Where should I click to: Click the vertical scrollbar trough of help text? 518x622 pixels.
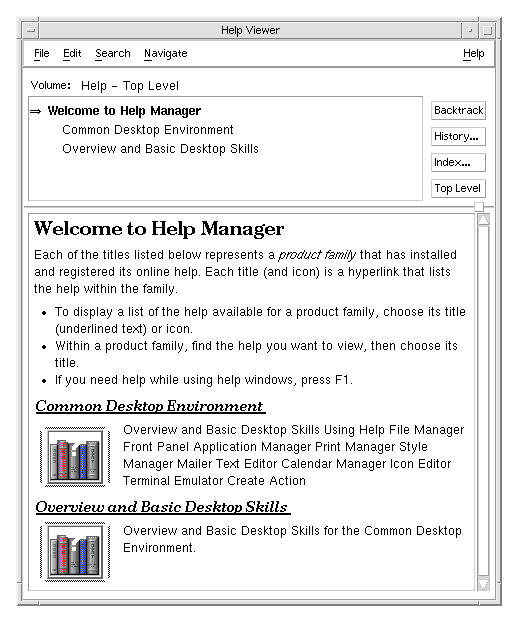tap(483, 402)
